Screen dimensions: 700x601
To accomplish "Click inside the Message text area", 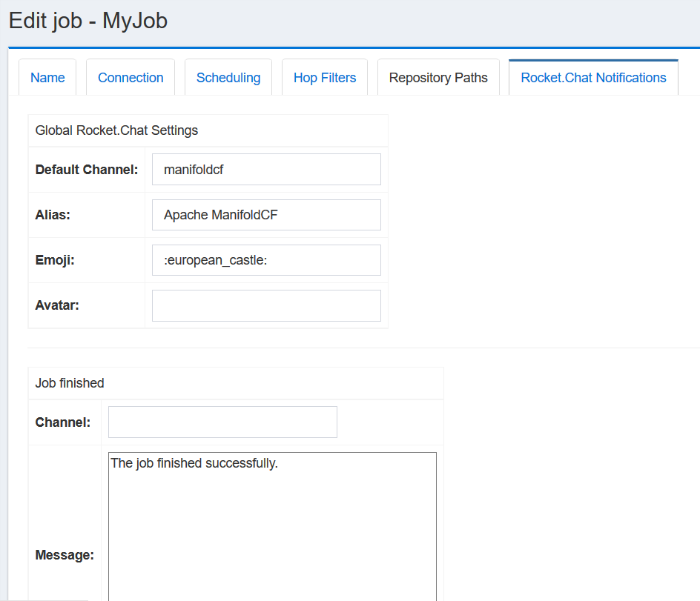I will [272, 526].
